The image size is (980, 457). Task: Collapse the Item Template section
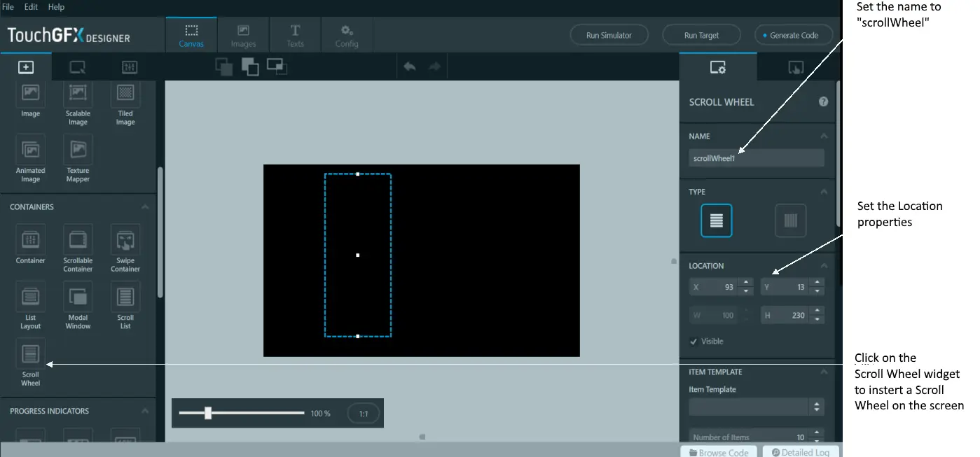click(824, 372)
